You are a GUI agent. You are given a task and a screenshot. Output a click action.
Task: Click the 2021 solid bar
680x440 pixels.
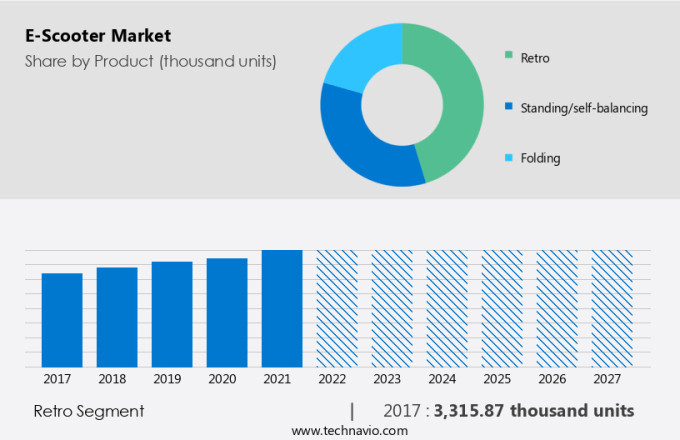282,309
